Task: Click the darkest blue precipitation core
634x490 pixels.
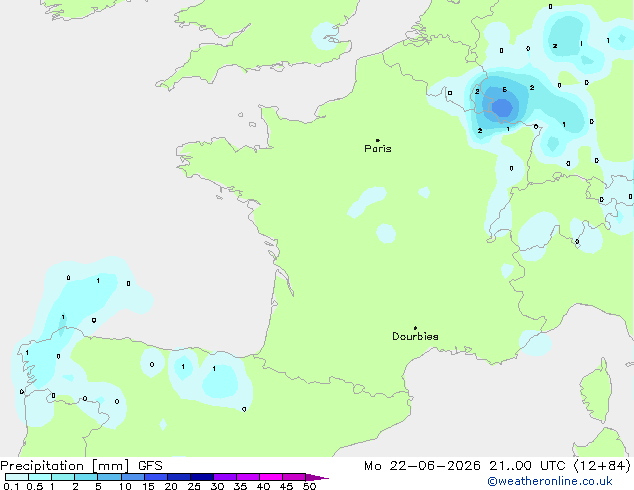Action: click(502, 108)
